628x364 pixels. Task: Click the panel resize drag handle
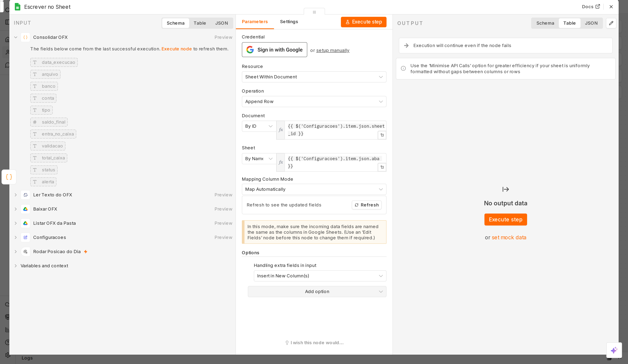click(x=314, y=12)
